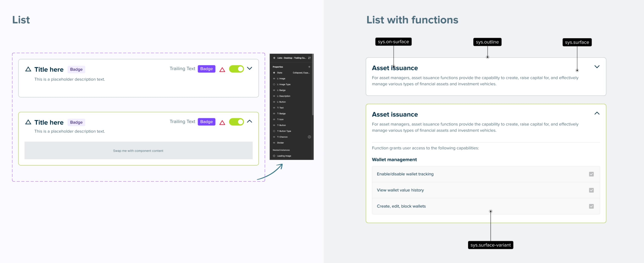Toggle the eye icon for L: Button
The width and height of the screenshot is (644, 263).
pyautogui.click(x=274, y=102)
